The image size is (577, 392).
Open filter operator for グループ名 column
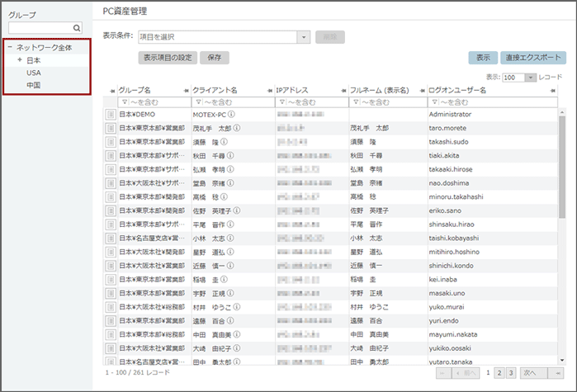[x=125, y=102]
